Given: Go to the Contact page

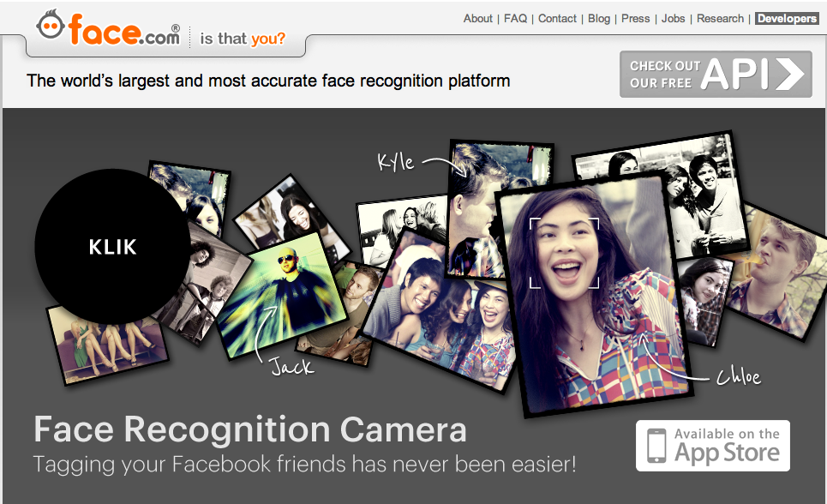Looking at the screenshot, I should coord(557,18).
